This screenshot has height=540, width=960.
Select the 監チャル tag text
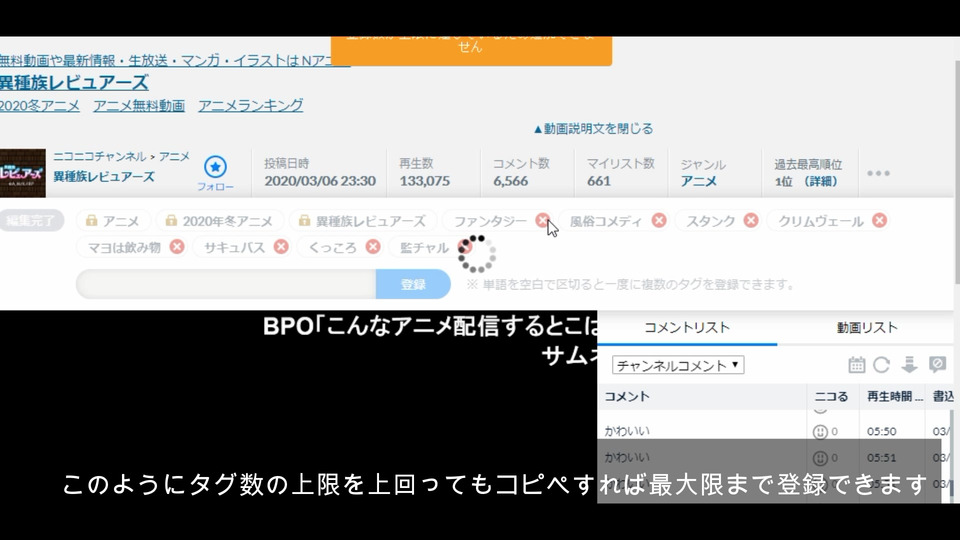(424, 247)
